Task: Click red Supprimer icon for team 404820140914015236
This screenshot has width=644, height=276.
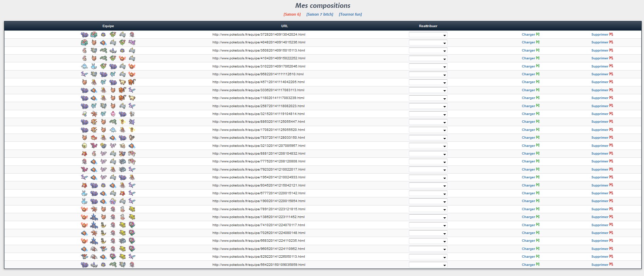Action: 611,42
